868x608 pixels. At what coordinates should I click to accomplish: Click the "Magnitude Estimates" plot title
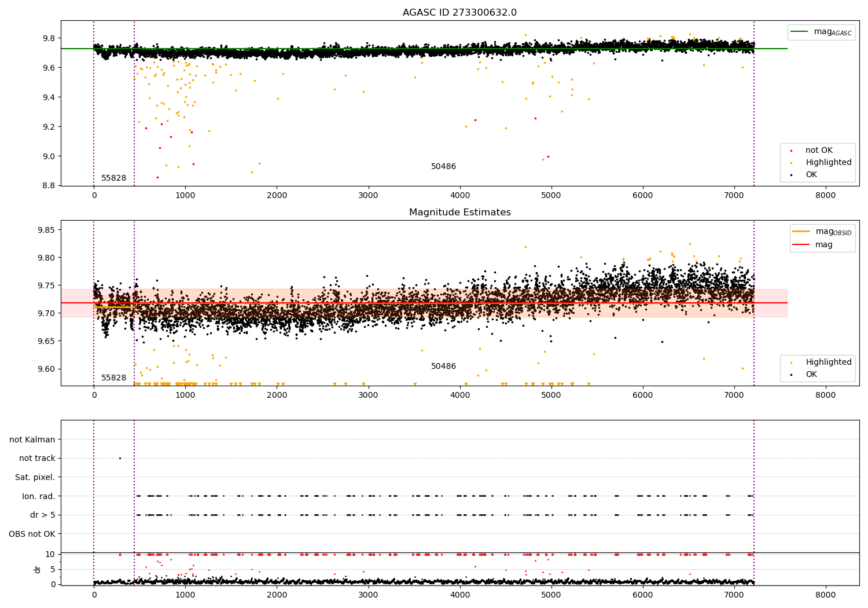click(460, 213)
